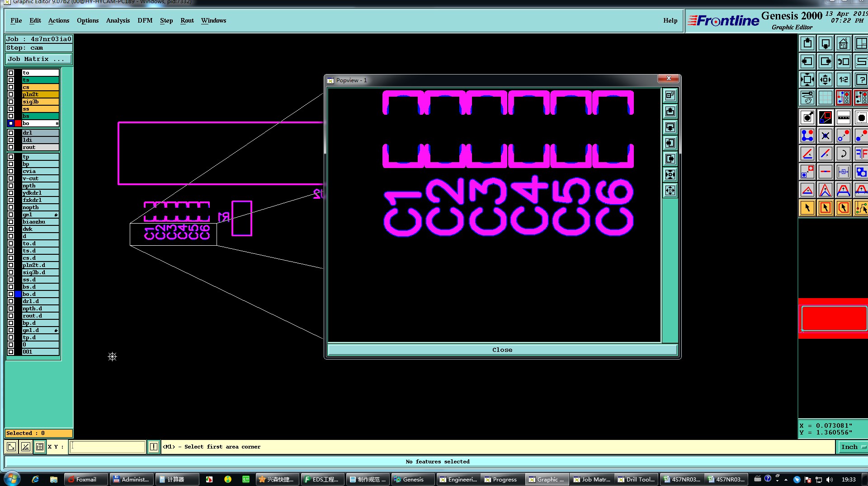Click Popview pan left icon
This screenshot has height=486, width=868.
(x=670, y=143)
